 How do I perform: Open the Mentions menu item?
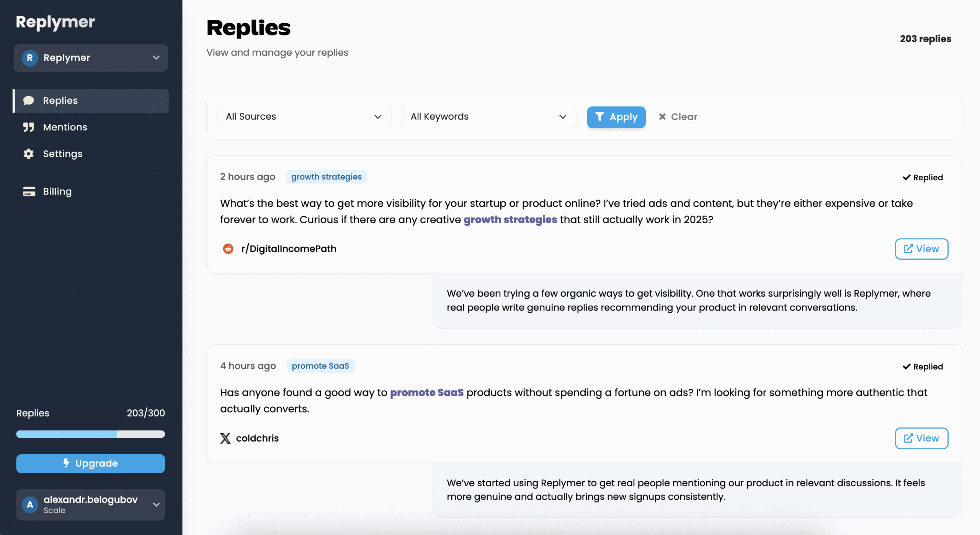(x=65, y=127)
